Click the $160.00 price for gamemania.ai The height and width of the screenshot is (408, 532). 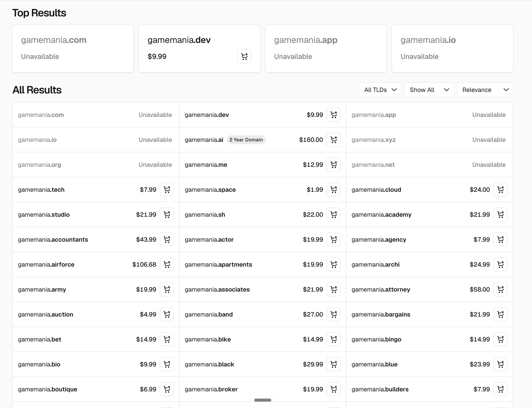311,140
